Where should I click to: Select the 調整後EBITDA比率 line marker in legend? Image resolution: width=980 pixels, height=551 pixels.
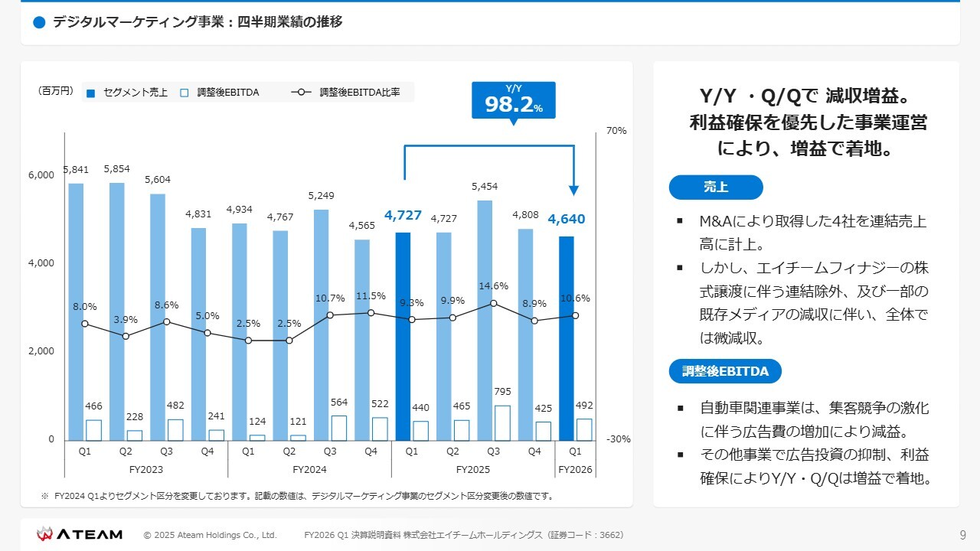tap(300, 93)
